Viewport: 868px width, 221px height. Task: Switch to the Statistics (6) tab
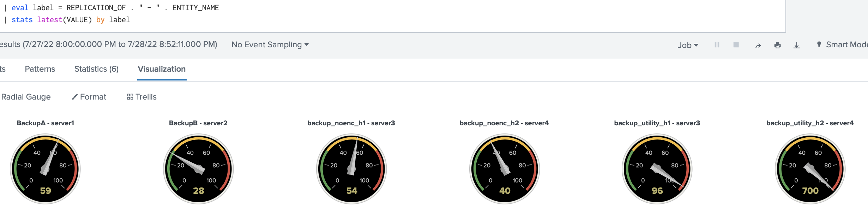(x=96, y=69)
